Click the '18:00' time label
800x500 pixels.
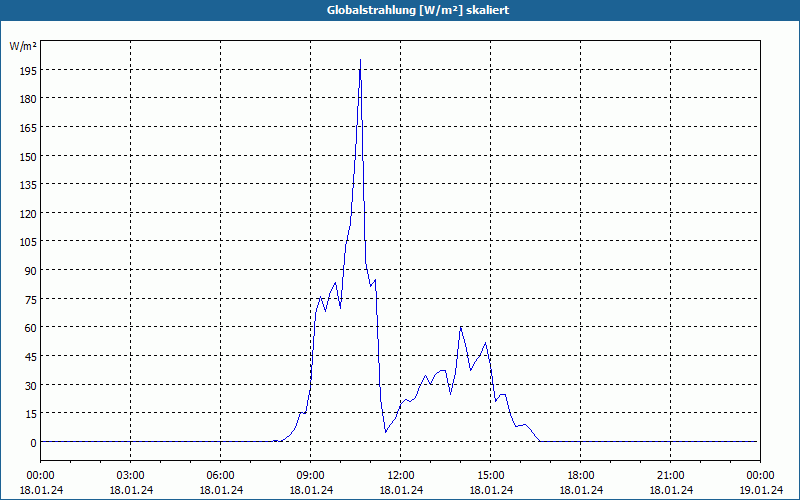(x=581, y=476)
